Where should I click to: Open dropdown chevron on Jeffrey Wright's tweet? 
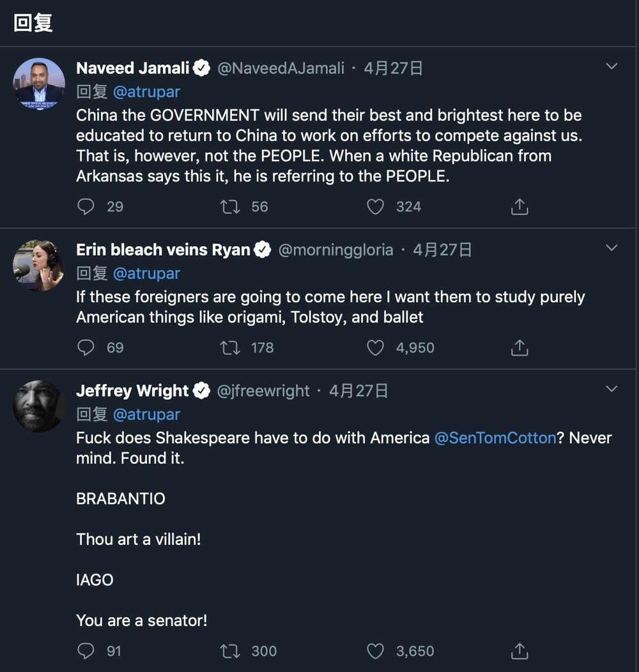(612, 389)
